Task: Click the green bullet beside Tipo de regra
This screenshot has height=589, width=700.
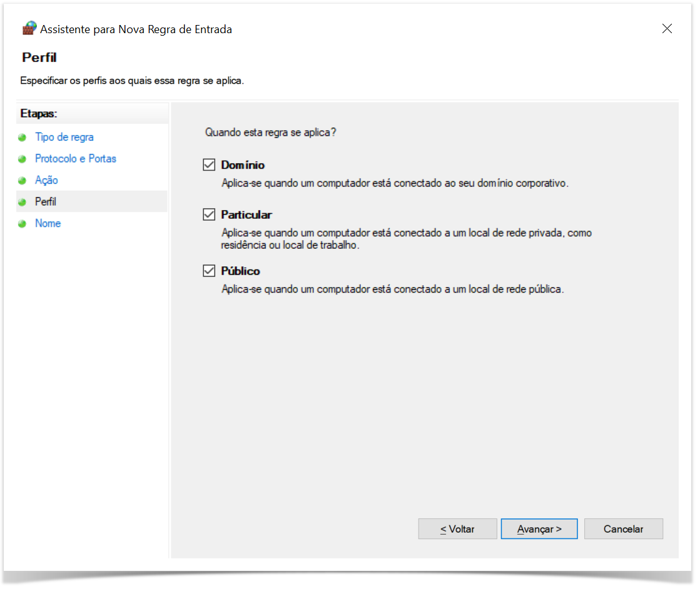Action: (x=23, y=138)
